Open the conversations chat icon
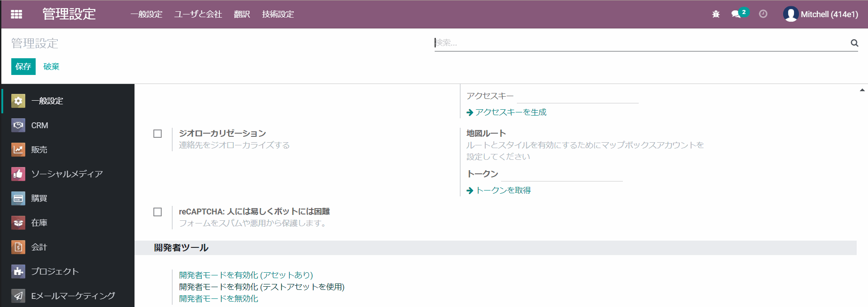Screen dimensions: 868x307 736,14
